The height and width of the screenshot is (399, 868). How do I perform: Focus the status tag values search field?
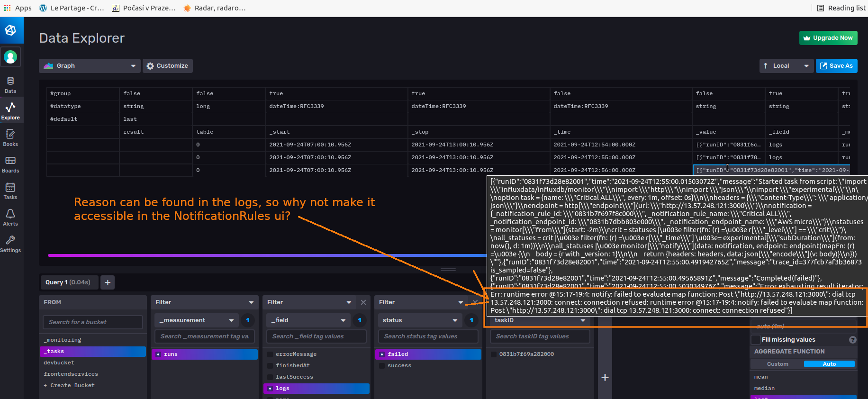[428, 336]
